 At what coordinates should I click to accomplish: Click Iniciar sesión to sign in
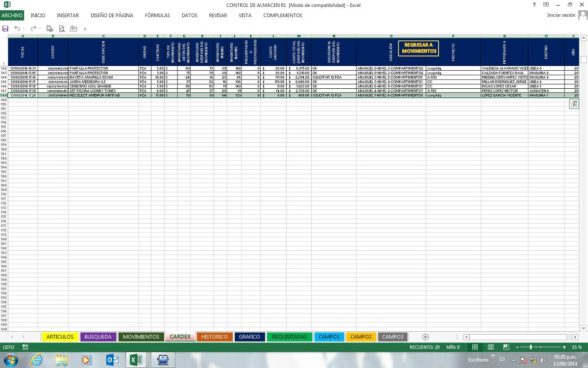[561, 15]
